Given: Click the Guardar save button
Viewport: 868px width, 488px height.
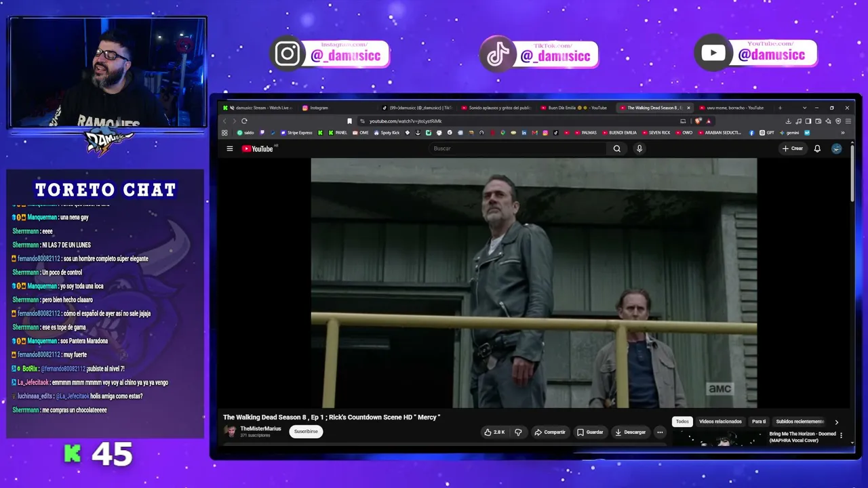Looking at the screenshot, I should (590, 432).
